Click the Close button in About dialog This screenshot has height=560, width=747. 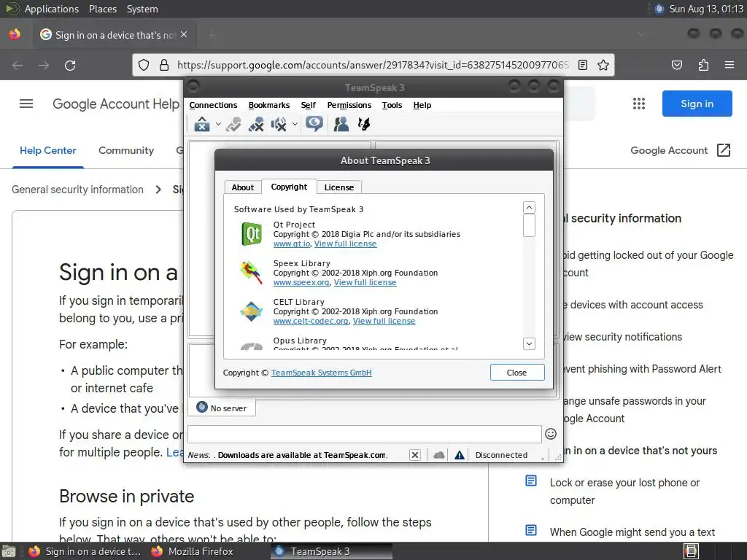pos(517,373)
